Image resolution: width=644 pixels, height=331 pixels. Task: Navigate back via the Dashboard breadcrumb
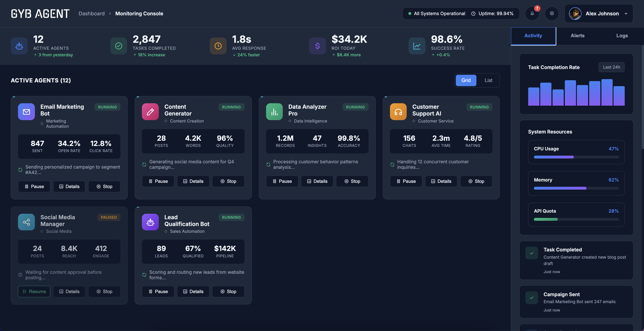pos(91,14)
